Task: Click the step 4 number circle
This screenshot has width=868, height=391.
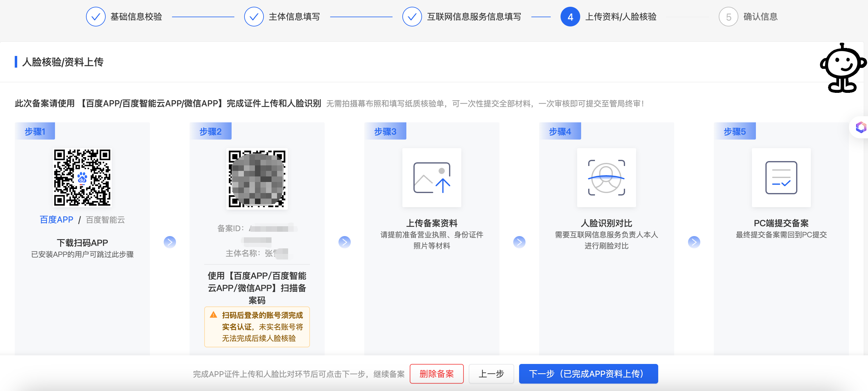Action: click(x=570, y=17)
